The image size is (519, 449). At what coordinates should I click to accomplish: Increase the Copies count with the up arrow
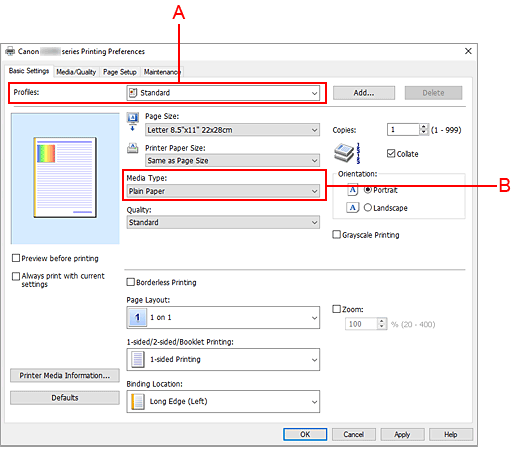[423, 127]
